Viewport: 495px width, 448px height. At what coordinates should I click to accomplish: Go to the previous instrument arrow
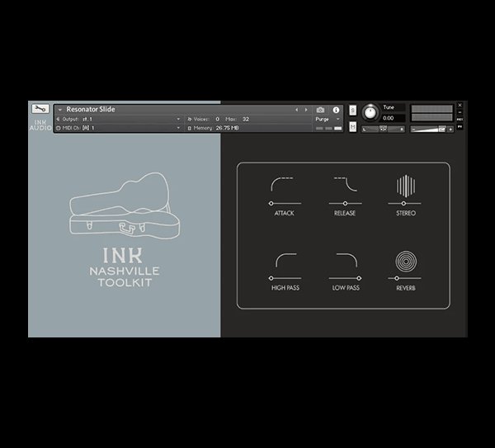coord(297,110)
